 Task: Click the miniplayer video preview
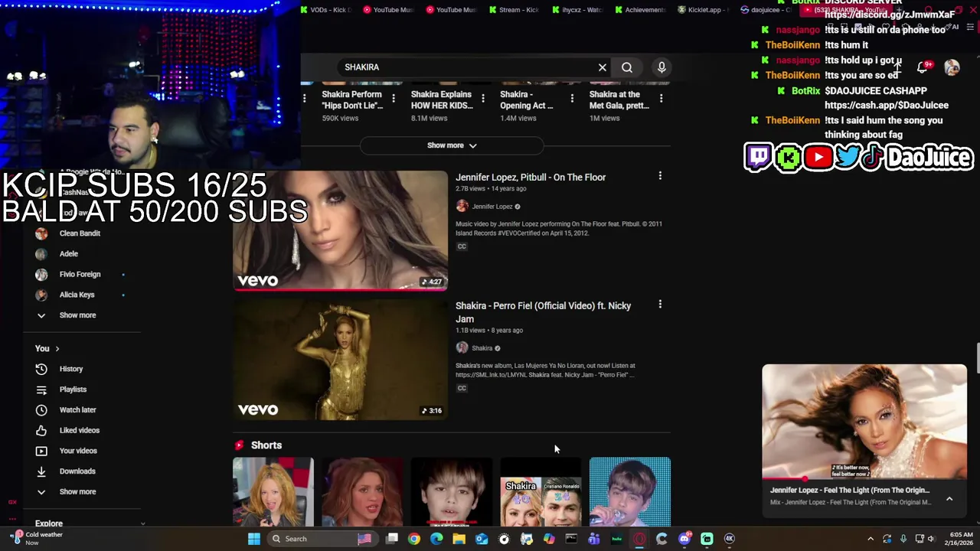pyautogui.click(x=864, y=422)
